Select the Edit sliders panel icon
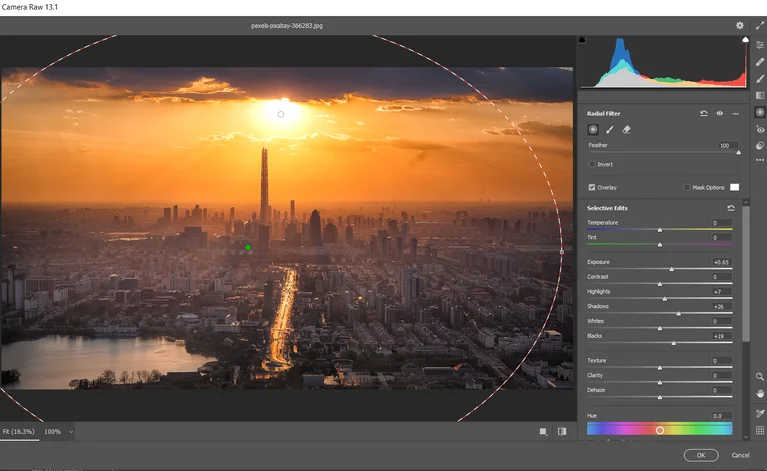Image resolution: width=767 pixels, height=471 pixels. [x=760, y=45]
